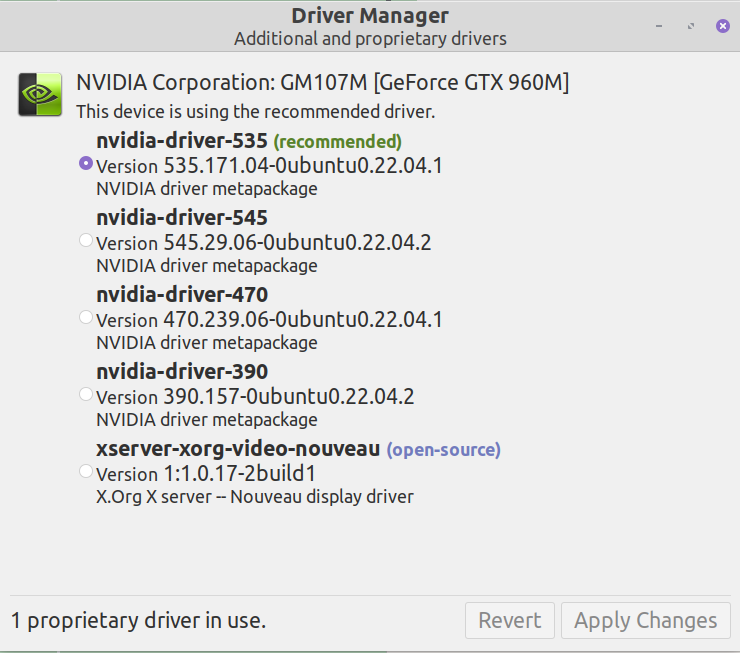Click the GM107M GeForce GTX 960M heading
The width and height of the screenshot is (740, 653).
tap(322, 83)
